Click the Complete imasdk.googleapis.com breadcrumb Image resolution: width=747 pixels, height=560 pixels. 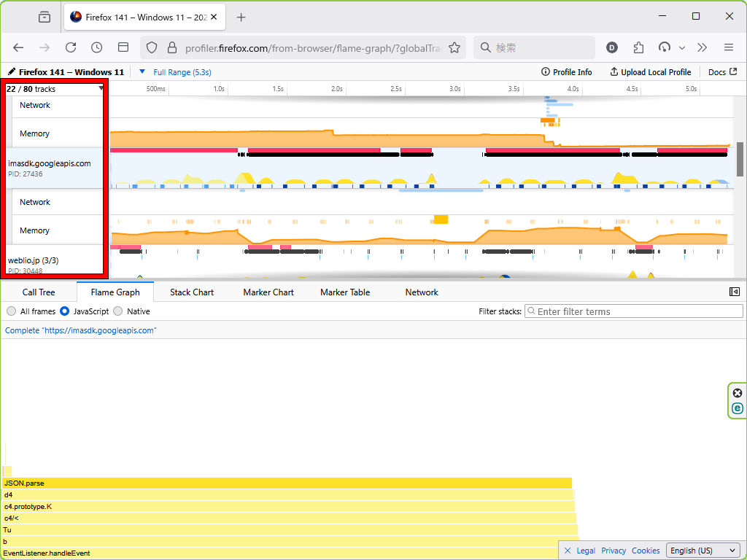tap(80, 330)
